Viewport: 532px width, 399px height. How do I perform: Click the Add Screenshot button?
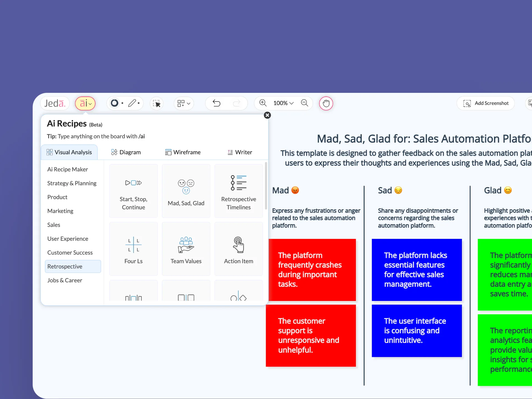tap(486, 103)
